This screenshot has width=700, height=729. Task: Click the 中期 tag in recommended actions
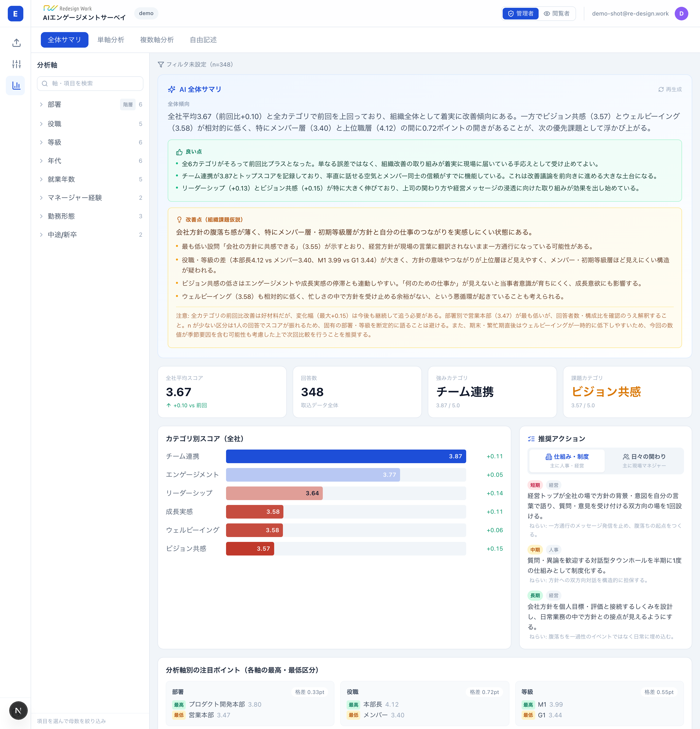(535, 550)
